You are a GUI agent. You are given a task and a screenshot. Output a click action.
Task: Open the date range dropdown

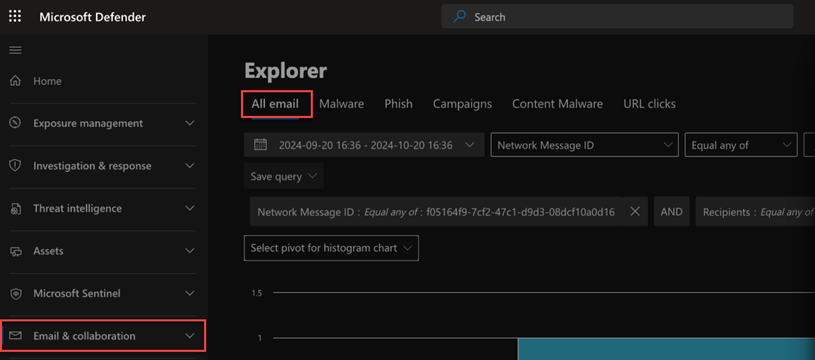[x=364, y=145]
